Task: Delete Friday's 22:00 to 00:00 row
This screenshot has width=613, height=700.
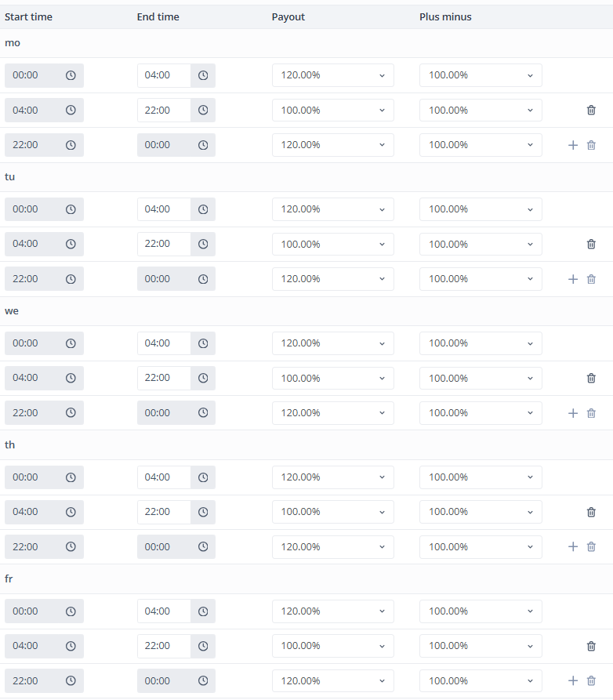Action: pos(591,681)
